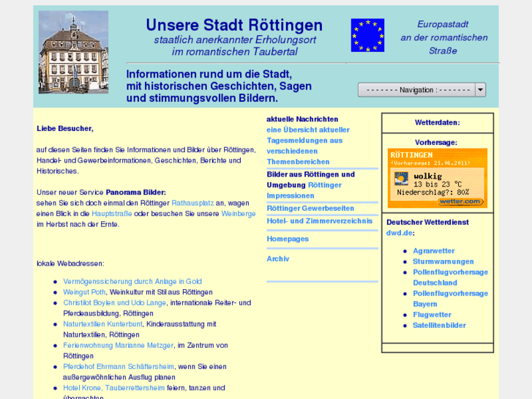The width and height of the screenshot is (532, 399).
Task: Open Ferienwohnung Marianne Metzger link
Action: tap(118, 346)
